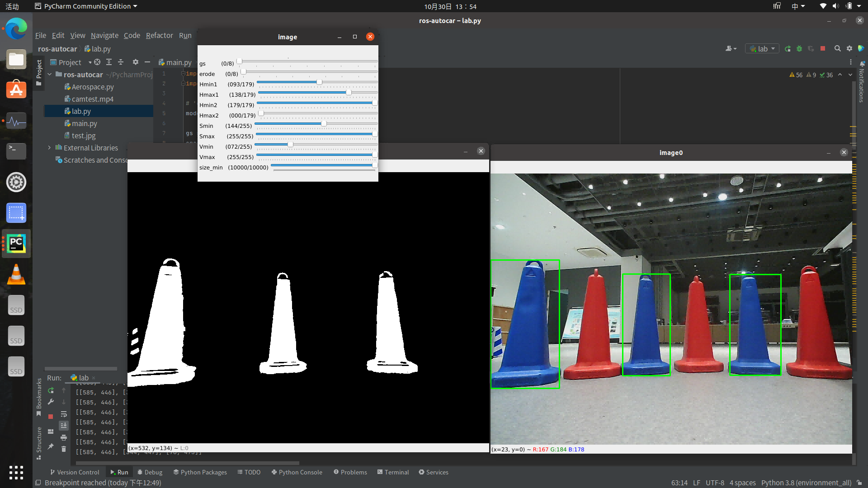868x488 pixels.
Task: Open Terminal tool window tab
Action: pyautogui.click(x=393, y=472)
